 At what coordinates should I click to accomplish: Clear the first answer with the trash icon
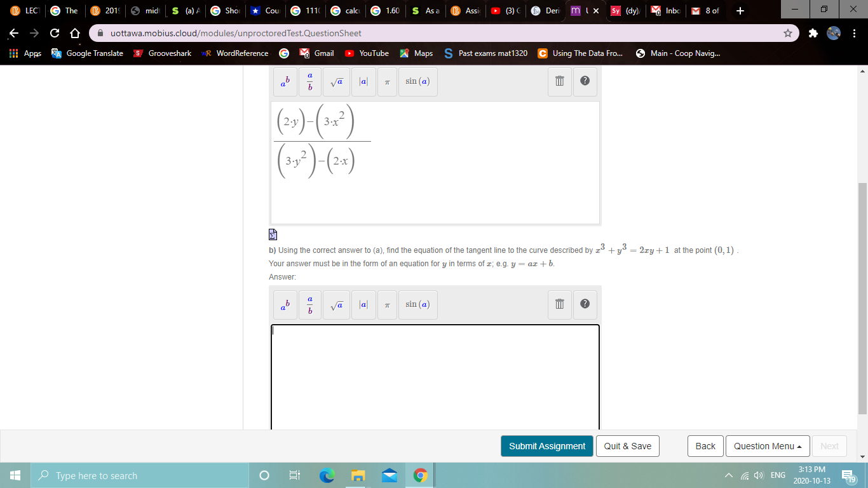pos(559,81)
